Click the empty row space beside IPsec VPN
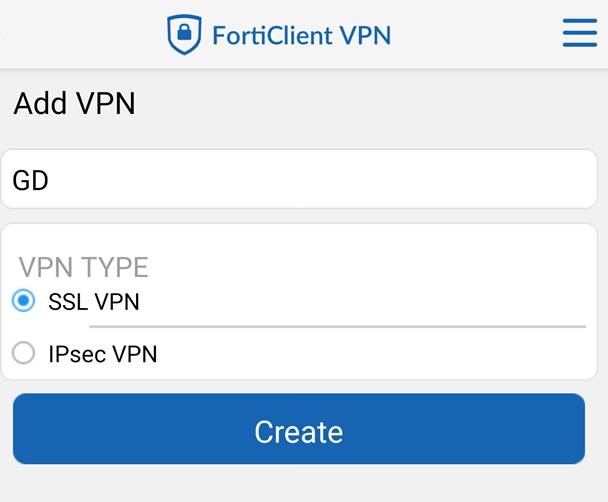 coord(374,354)
